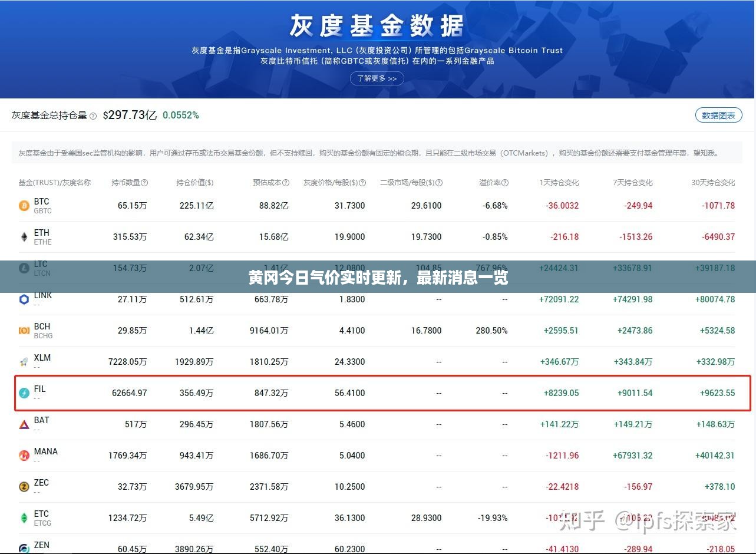Image resolution: width=756 pixels, height=554 pixels.
Task: Select the BCHG ticker label
Action: point(43,336)
